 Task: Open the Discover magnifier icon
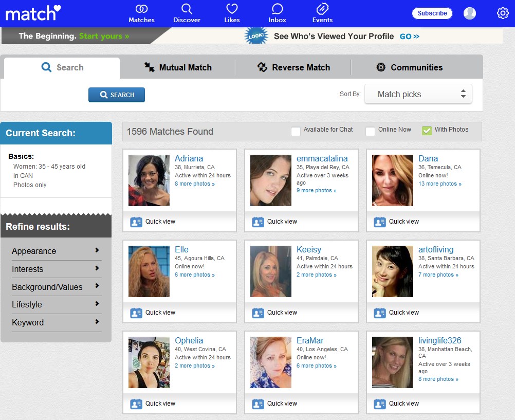pyautogui.click(x=187, y=9)
